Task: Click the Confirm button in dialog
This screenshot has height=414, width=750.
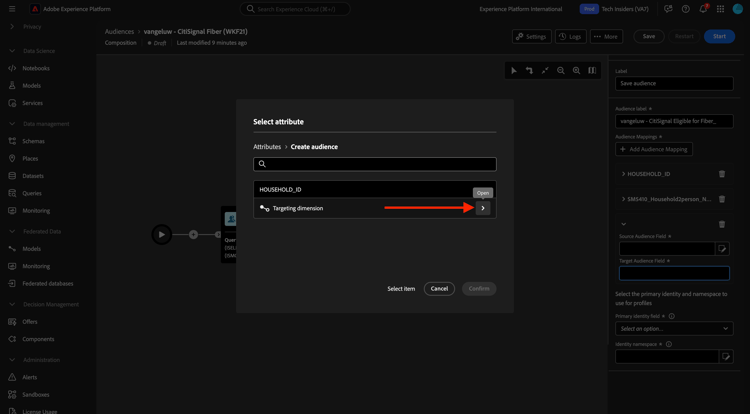Action: [x=479, y=289]
